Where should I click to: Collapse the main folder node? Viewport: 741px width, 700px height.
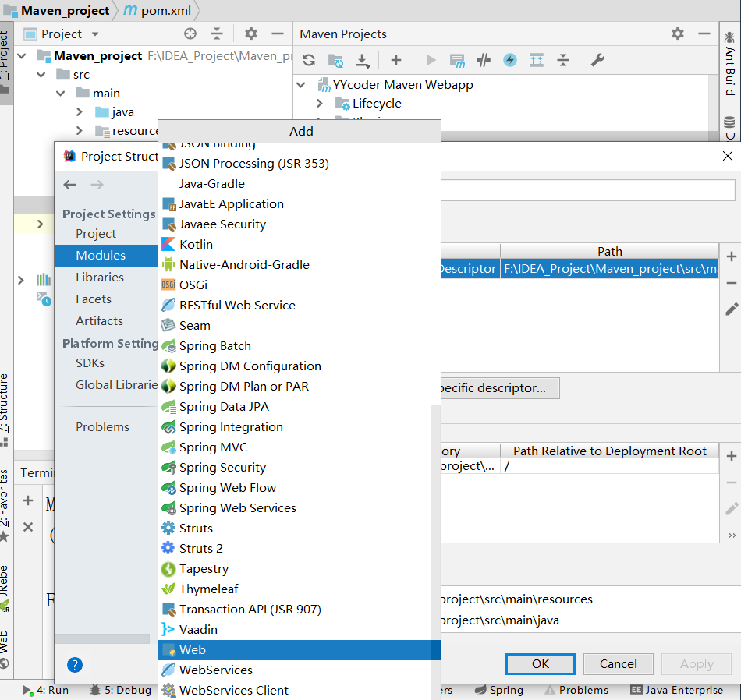(x=61, y=93)
